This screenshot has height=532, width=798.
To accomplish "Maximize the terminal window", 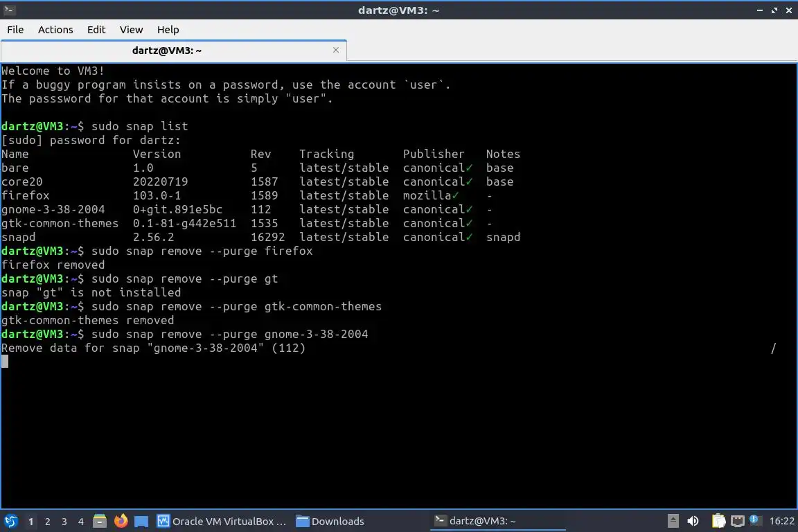I will pyautogui.click(x=774, y=10).
